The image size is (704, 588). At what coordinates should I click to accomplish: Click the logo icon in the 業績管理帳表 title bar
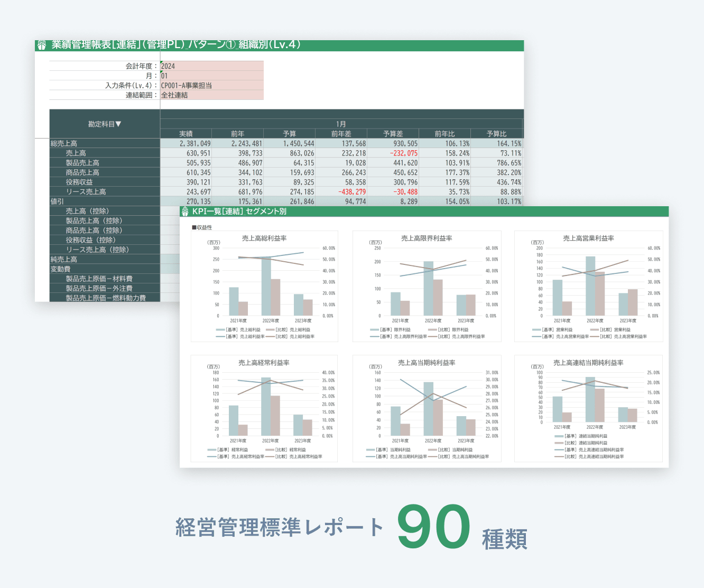(42, 45)
